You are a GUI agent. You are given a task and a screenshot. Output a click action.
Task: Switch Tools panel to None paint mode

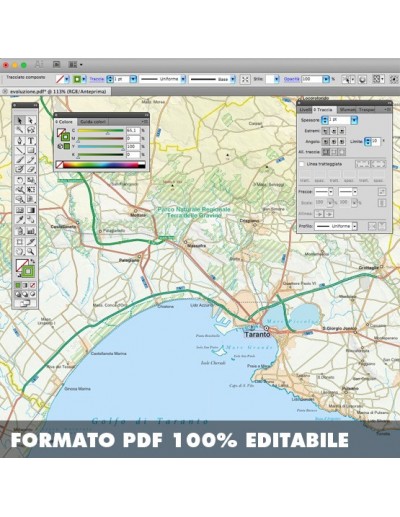pyautogui.click(x=33, y=285)
